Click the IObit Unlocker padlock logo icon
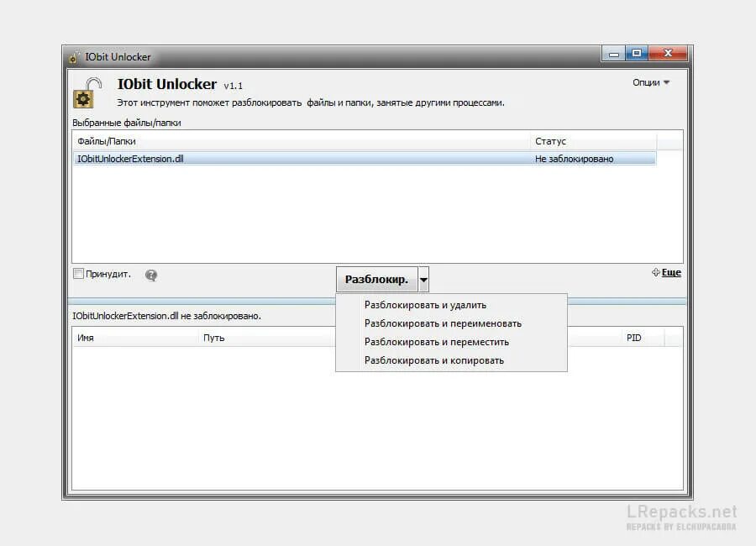 tap(87, 92)
